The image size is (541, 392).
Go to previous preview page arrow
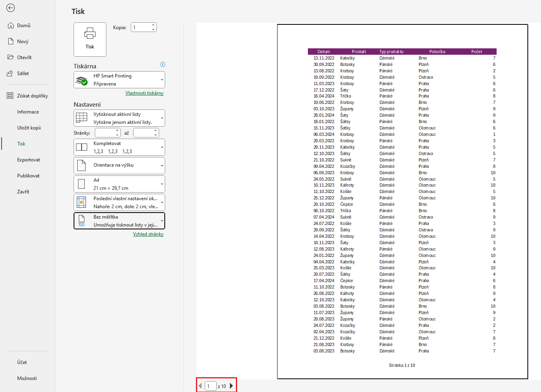[200, 386]
